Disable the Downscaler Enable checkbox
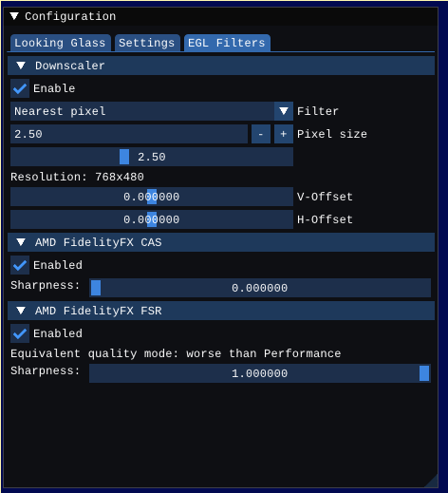The height and width of the screenshot is (493, 448). (x=20, y=88)
